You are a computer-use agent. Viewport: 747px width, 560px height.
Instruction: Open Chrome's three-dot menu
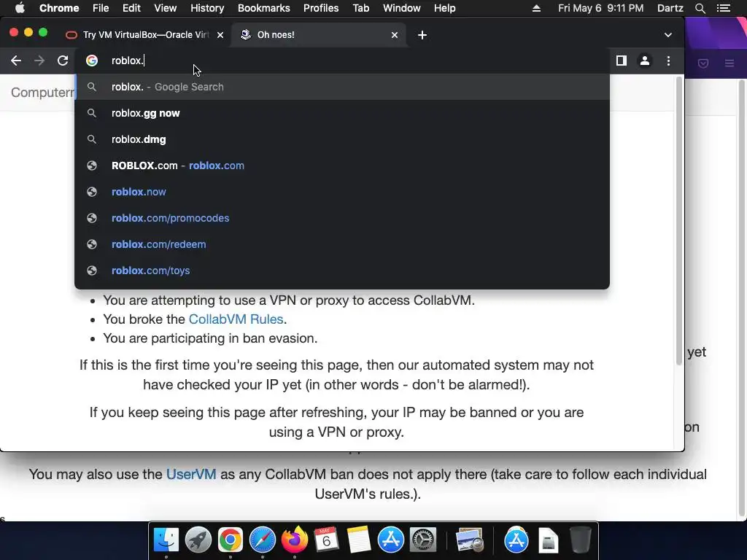(668, 61)
